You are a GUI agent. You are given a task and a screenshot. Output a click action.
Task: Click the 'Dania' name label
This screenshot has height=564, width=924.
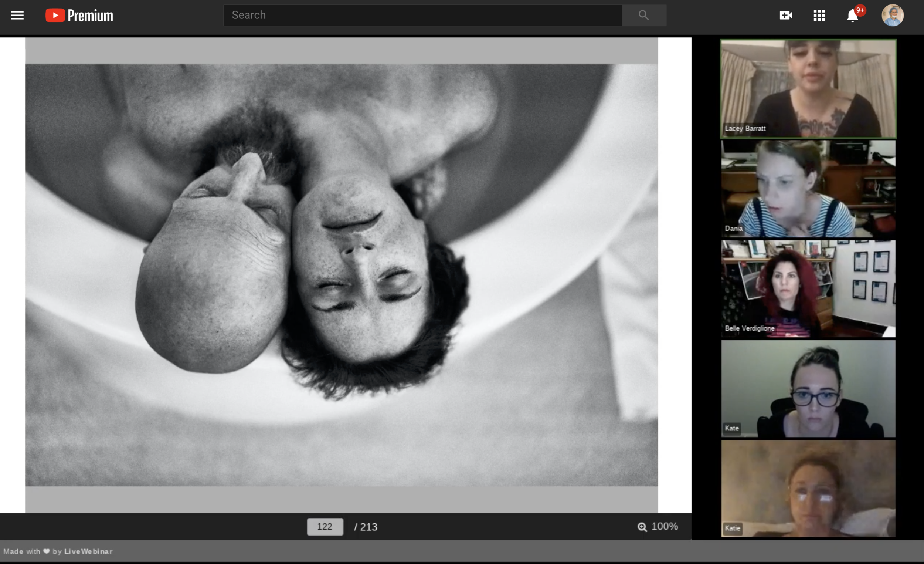(734, 228)
